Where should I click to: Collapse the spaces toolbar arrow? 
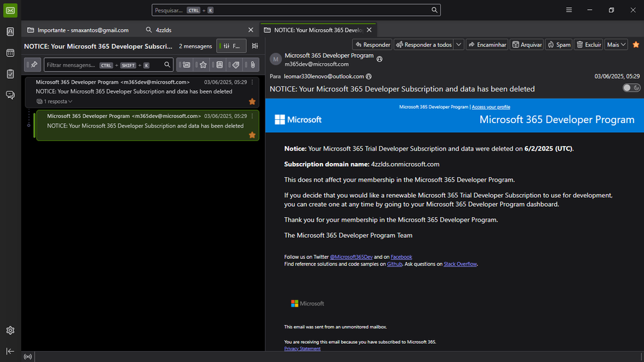10,351
